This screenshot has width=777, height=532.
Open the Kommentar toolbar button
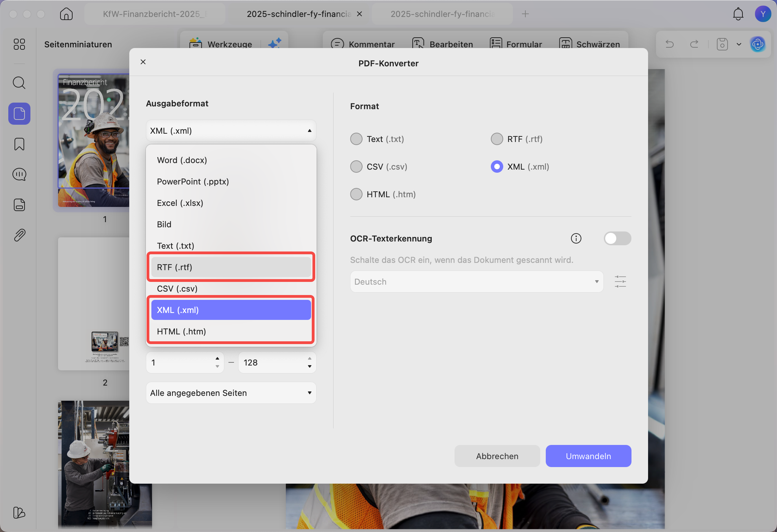pos(363,44)
